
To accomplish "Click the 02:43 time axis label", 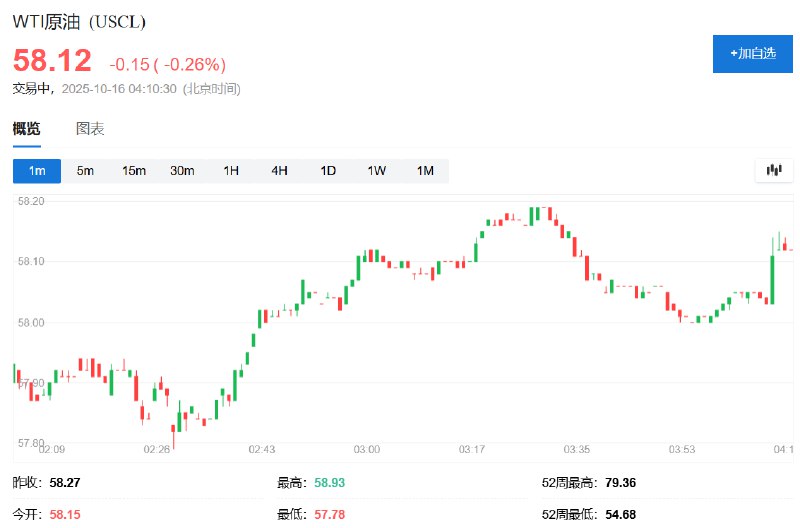I will pyautogui.click(x=262, y=450).
